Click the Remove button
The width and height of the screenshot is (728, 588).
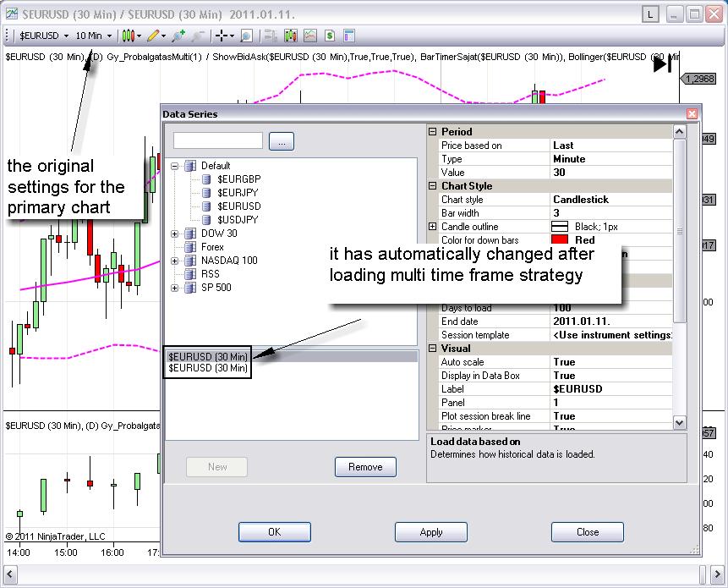point(365,467)
